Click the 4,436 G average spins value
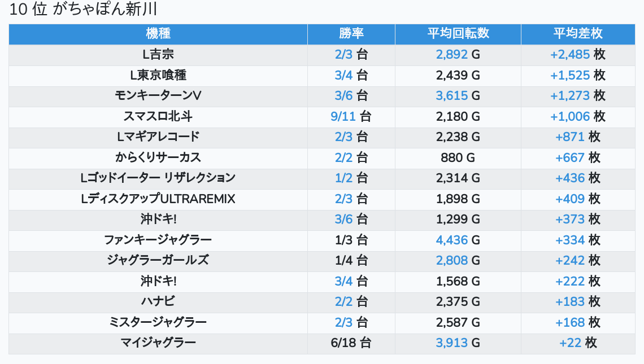The height and width of the screenshot is (364, 644). (x=458, y=240)
